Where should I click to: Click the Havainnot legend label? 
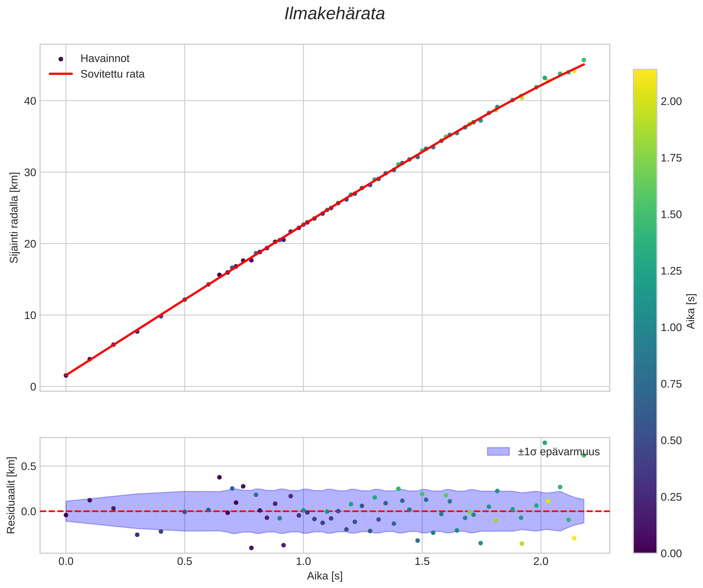105,59
